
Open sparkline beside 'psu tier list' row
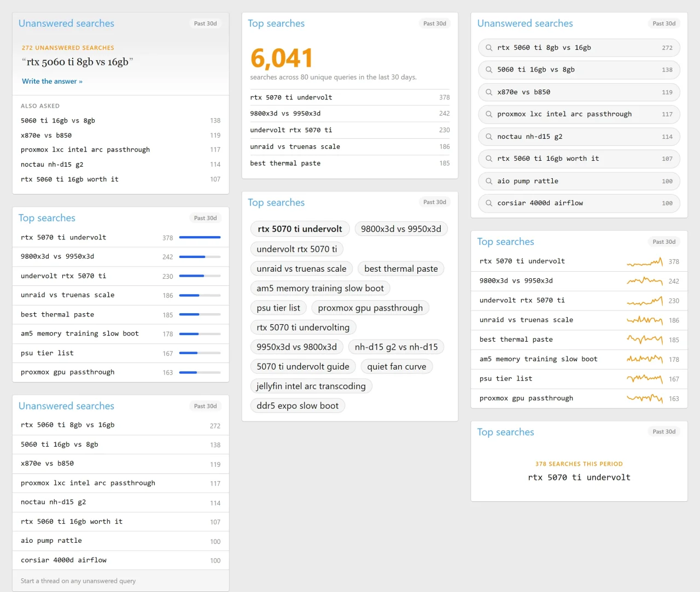pyautogui.click(x=645, y=379)
